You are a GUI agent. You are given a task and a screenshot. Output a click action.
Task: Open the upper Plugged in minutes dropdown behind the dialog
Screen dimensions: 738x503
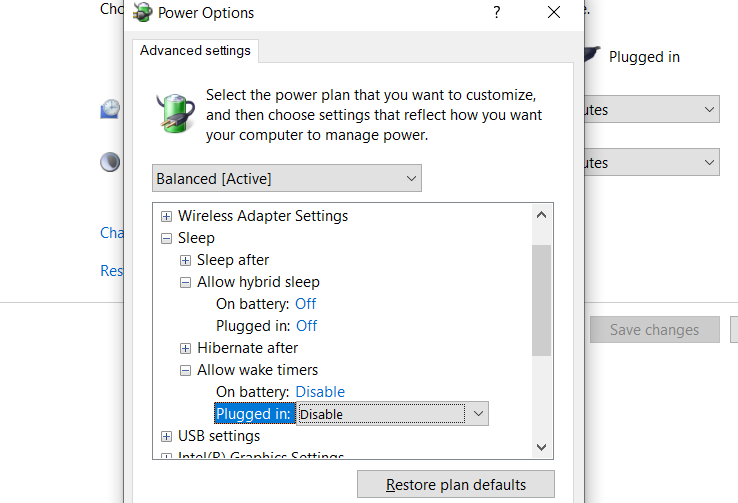pyautogui.click(x=652, y=109)
